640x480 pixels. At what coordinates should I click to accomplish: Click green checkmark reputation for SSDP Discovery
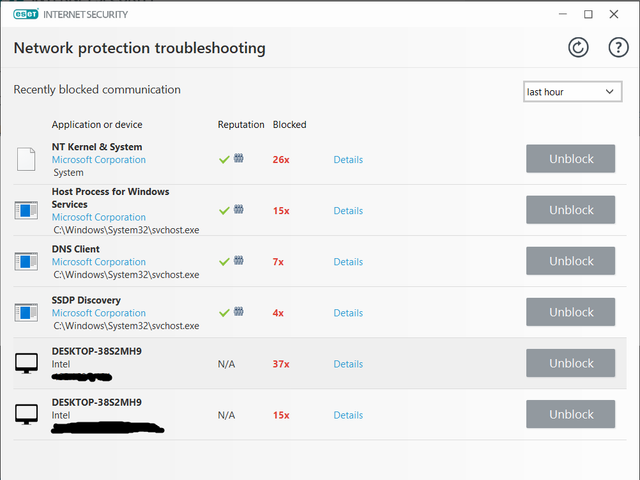point(224,313)
